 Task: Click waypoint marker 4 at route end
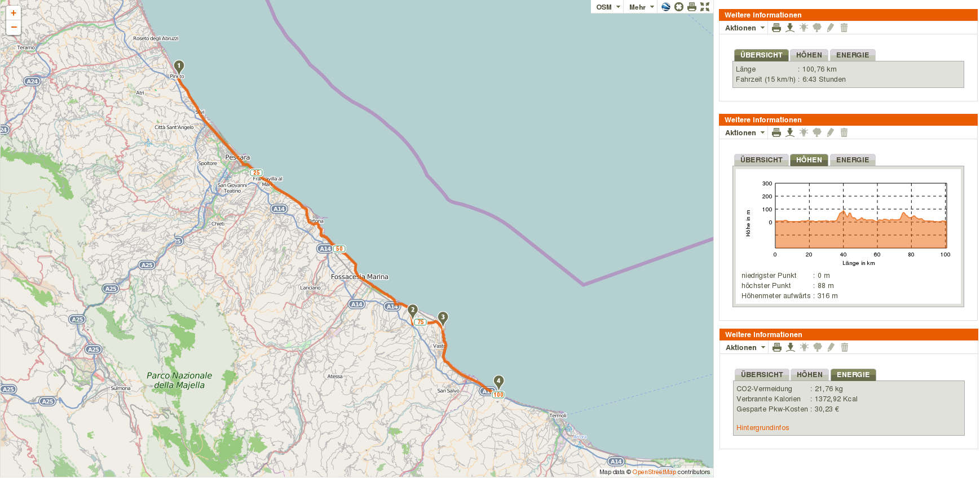[x=498, y=382]
